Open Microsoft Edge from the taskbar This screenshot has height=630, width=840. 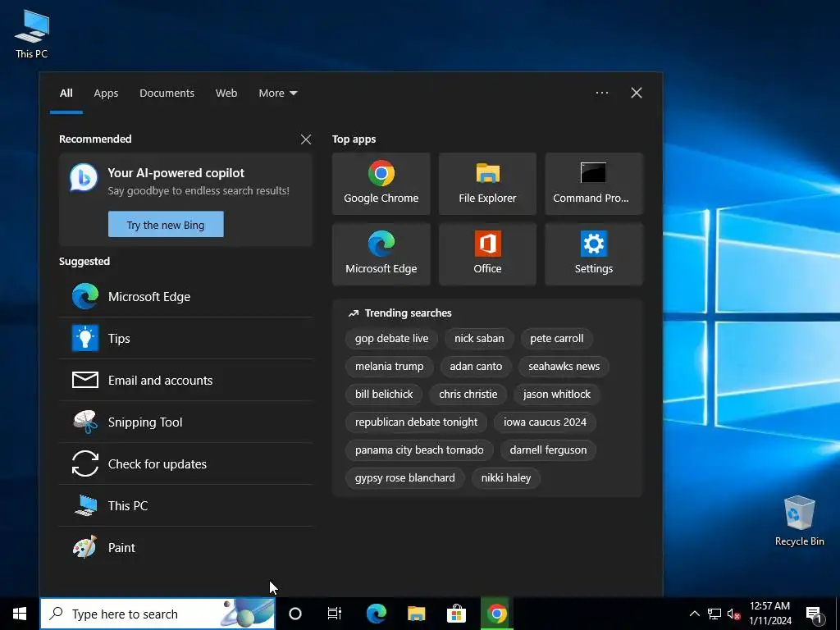(x=377, y=614)
